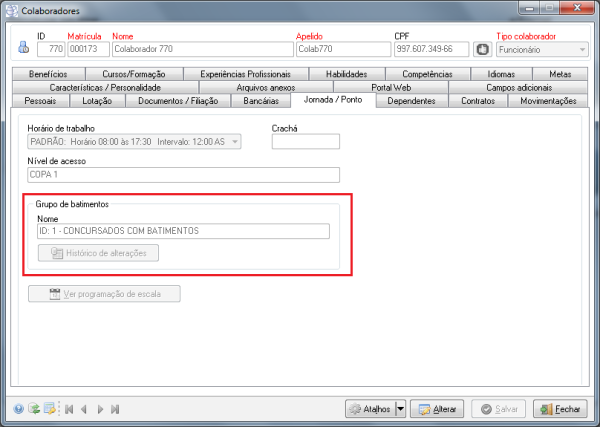Open the Atalhos dropdown arrow
The height and width of the screenshot is (427, 600).
pos(400,409)
